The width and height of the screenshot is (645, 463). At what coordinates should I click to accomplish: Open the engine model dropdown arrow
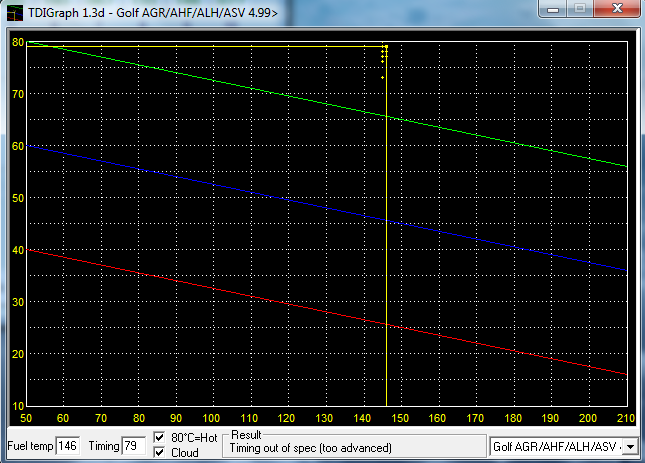630,446
